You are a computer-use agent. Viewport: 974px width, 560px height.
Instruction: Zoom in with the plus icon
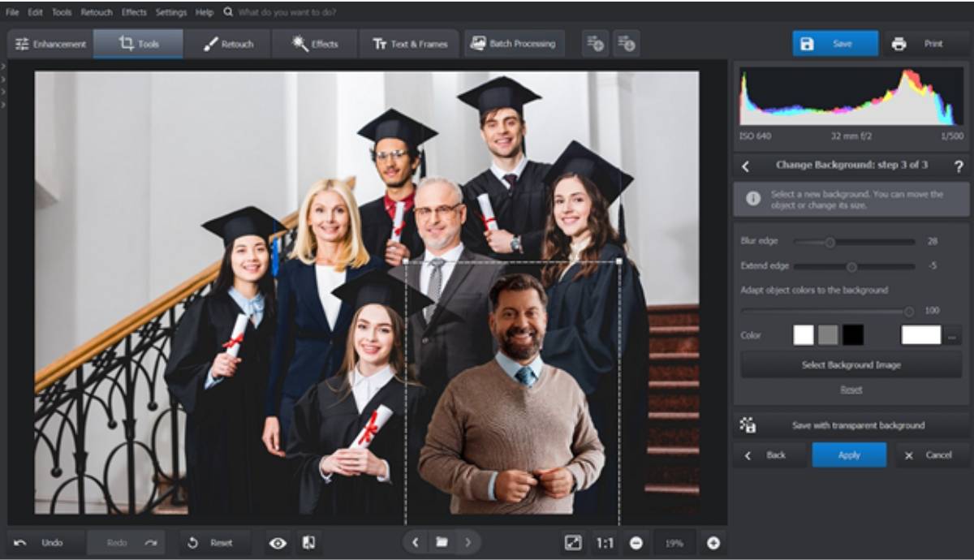713,543
